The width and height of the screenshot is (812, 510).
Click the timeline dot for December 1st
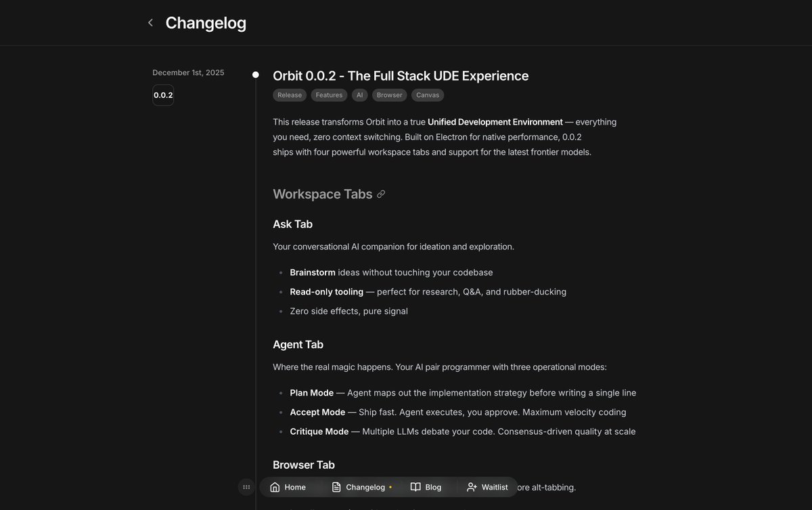256,75
